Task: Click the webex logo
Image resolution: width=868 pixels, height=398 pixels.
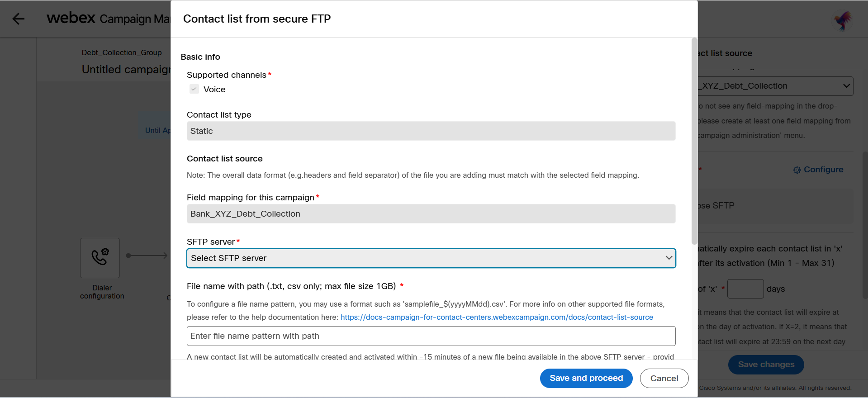Action: pos(71,18)
